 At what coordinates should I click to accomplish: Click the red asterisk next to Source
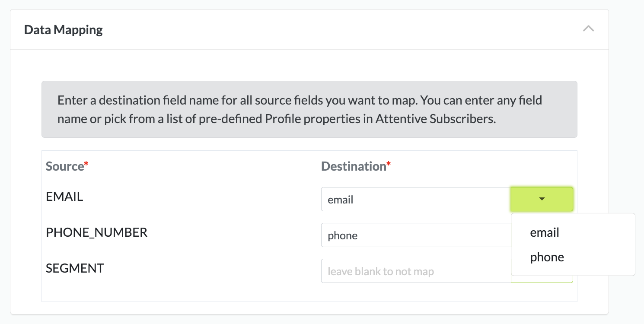click(86, 164)
